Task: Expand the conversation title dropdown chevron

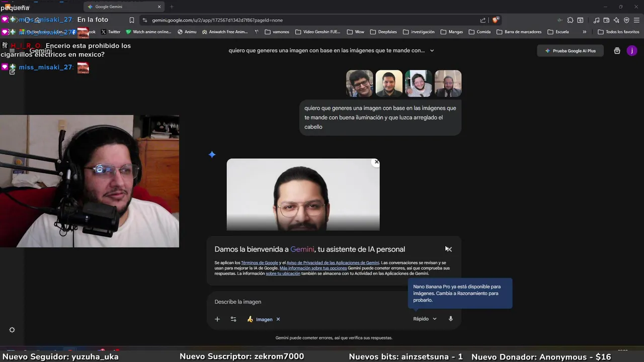Action: pyautogui.click(x=432, y=50)
